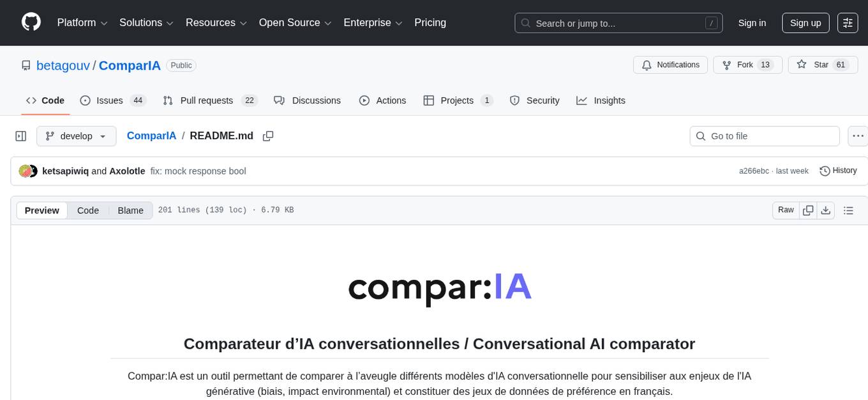The width and height of the screenshot is (868, 400).
Task: Switch to the Code file view tab
Action: 87,210
